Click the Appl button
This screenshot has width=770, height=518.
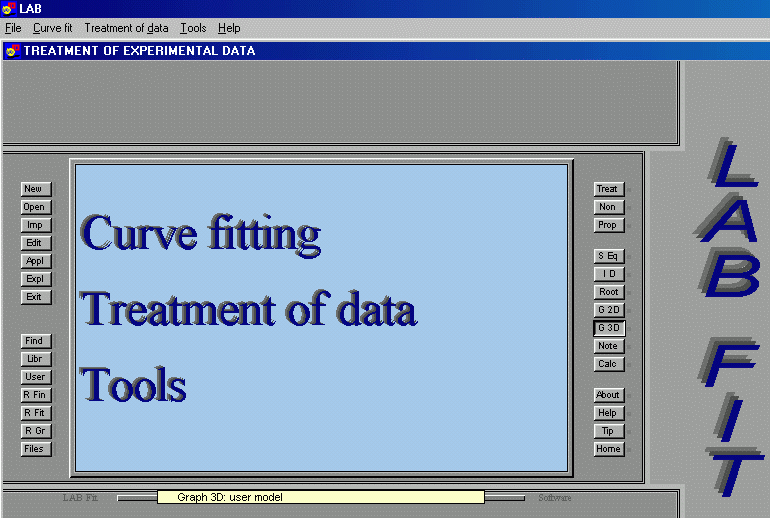tap(36, 261)
